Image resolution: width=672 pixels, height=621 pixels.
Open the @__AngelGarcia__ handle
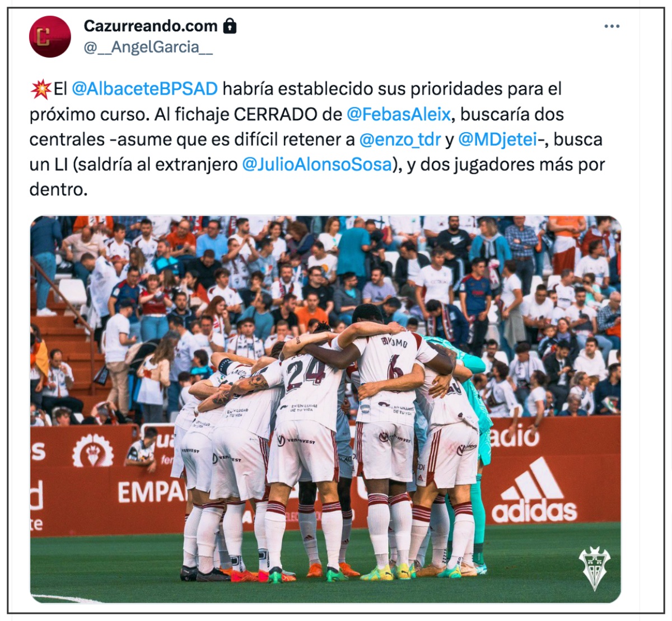click(148, 47)
